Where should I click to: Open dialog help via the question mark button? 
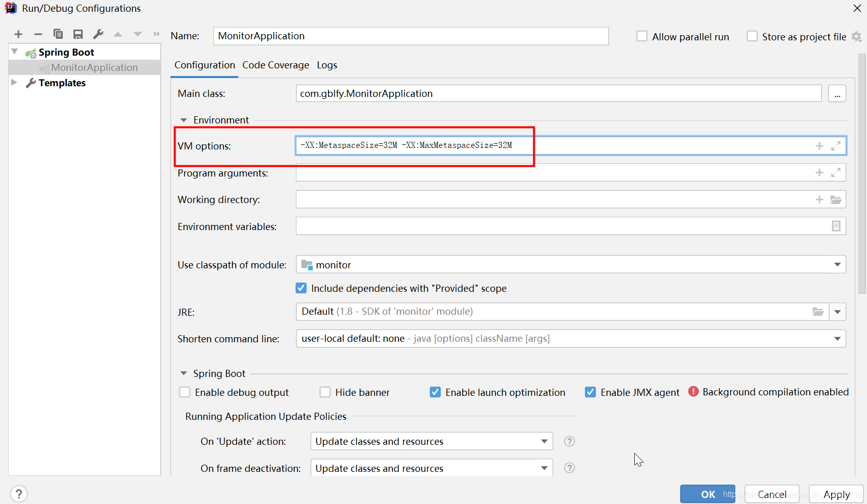coord(19,494)
